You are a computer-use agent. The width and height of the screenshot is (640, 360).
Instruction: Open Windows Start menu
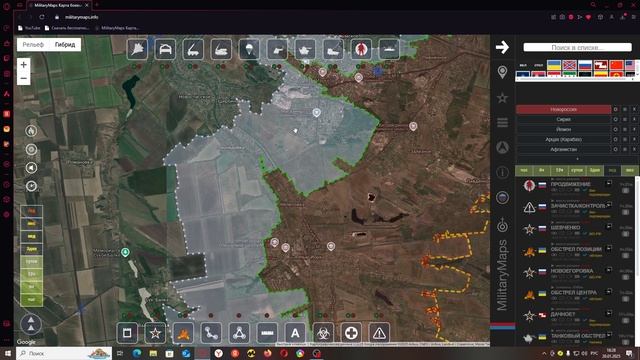[8, 353]
